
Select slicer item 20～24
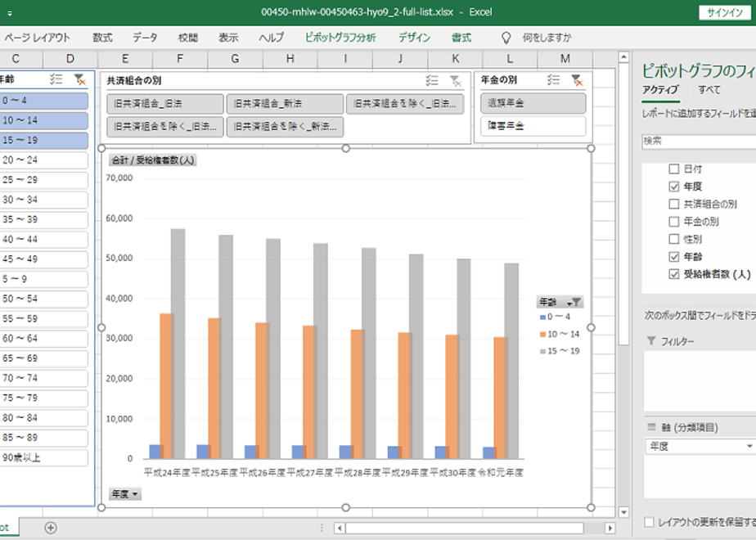[43, 160]
